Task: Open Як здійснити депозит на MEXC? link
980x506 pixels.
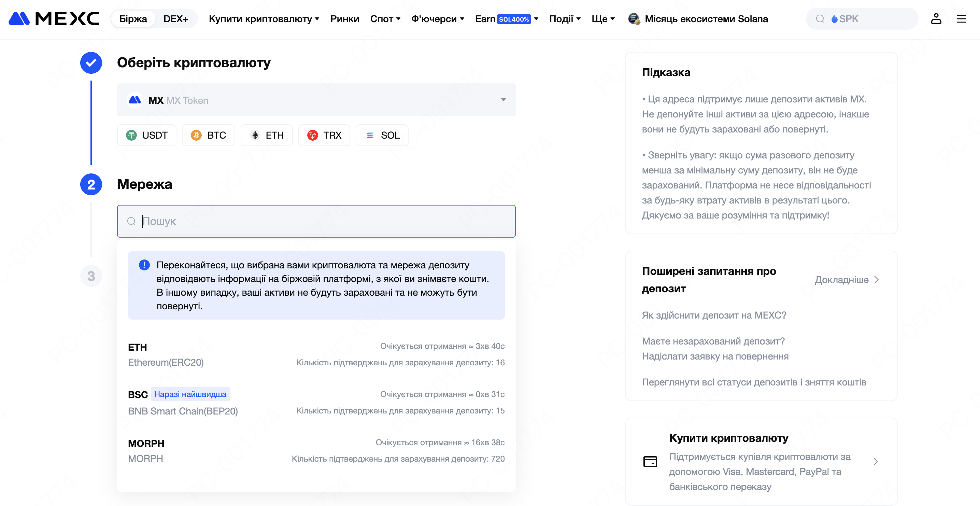Action: (x=714, y=315)
